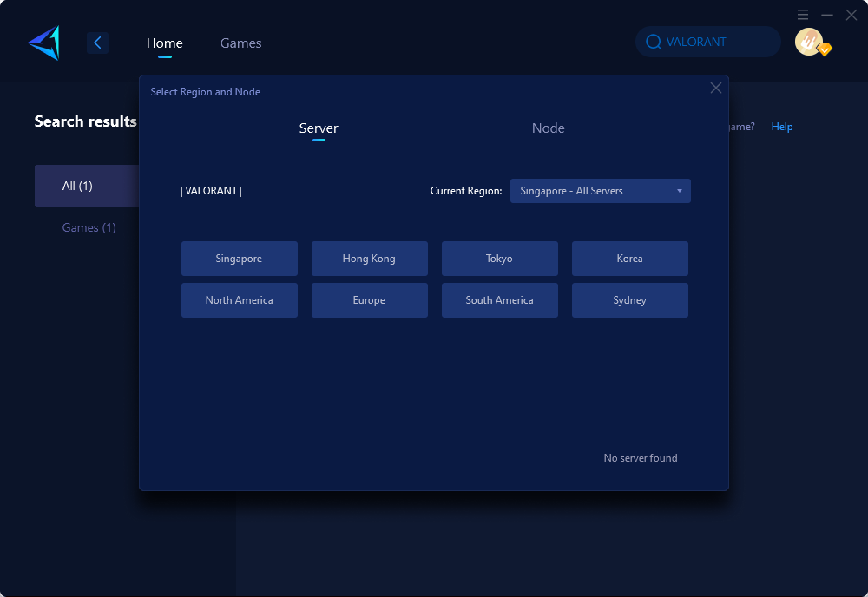Click the Search results heading

[x=85, y=121]
